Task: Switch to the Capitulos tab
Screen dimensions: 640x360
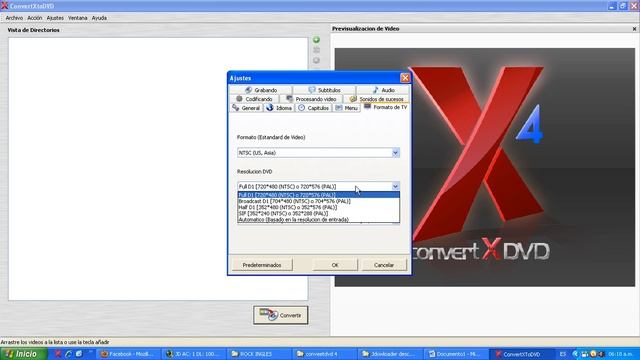Action: [313, 108]
